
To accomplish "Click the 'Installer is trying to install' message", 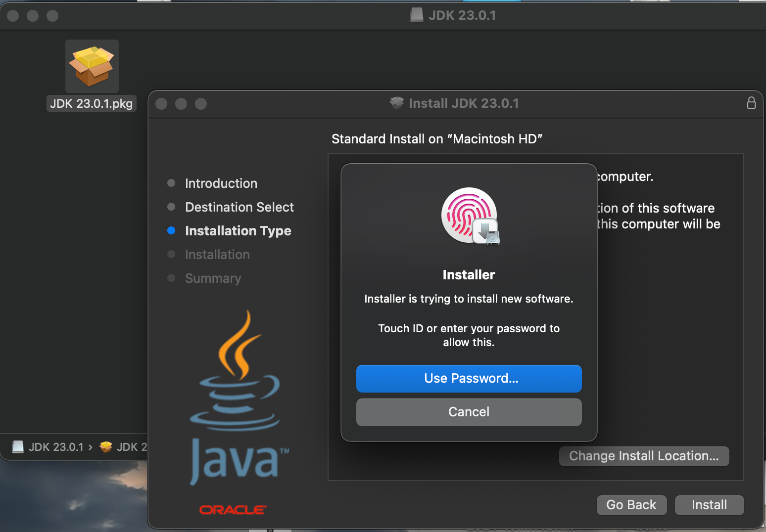I will tap(469, 299).
